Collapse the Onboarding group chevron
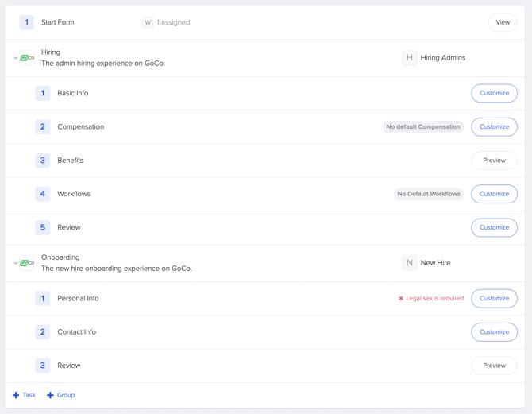 (15, 263)
